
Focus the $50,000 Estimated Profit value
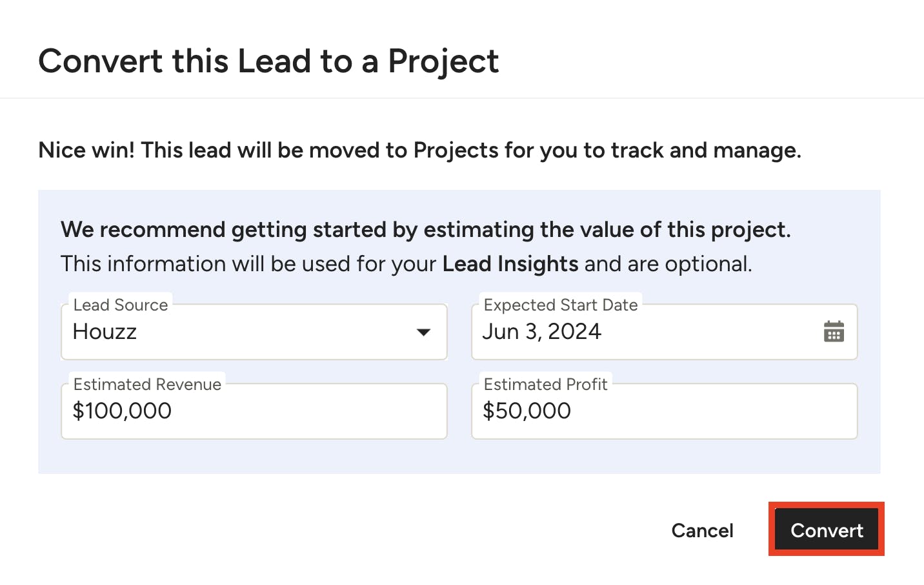(527, 411)
